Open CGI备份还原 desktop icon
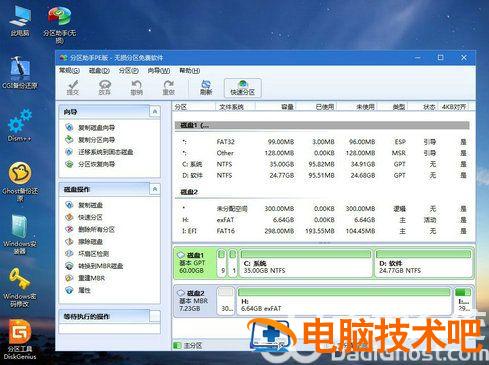Image resolution: width=489 pixels, height=365 pixels. 20,72
